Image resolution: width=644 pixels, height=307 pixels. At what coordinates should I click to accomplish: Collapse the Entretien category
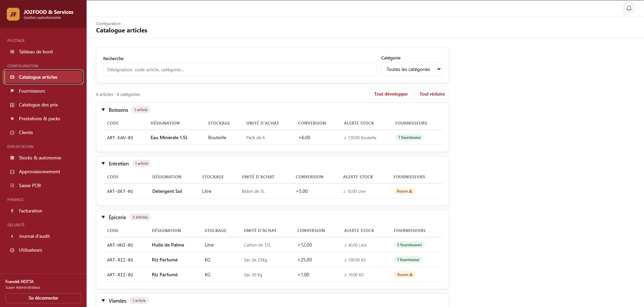[103, 163]
